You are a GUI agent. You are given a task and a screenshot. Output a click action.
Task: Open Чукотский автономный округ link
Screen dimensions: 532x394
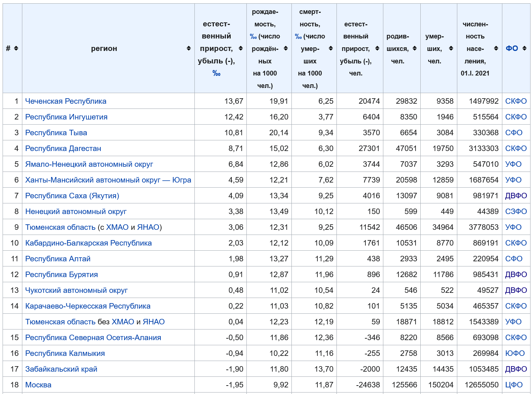pyautogui.click(x=77, y=290)
